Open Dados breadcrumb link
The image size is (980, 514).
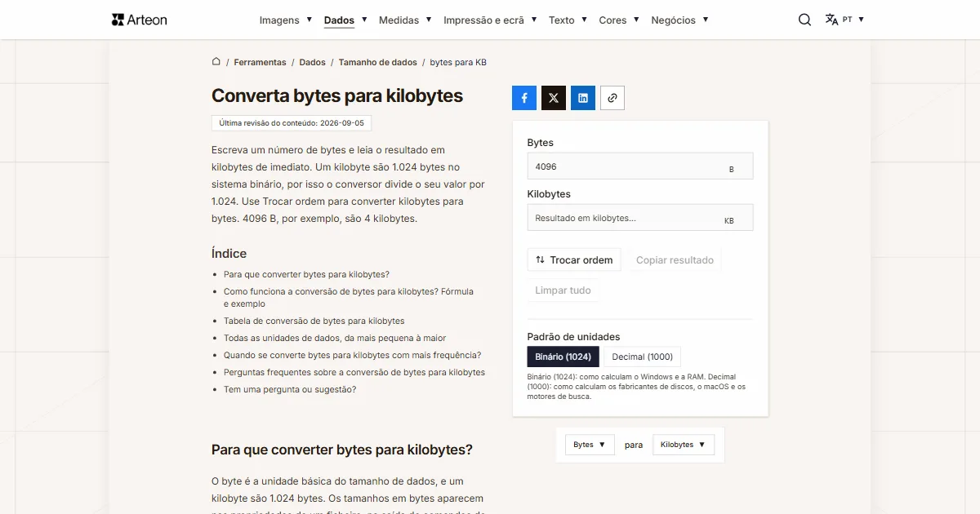[312, 62]
